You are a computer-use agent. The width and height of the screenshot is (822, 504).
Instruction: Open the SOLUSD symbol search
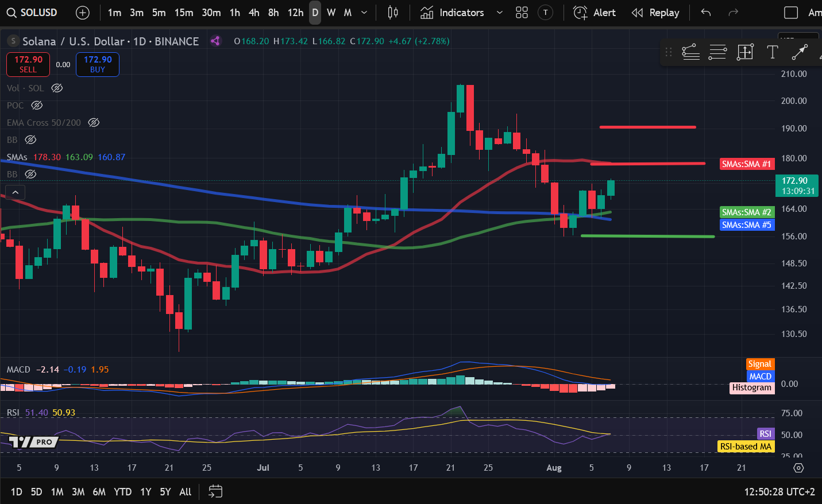(x=32, y=13)
